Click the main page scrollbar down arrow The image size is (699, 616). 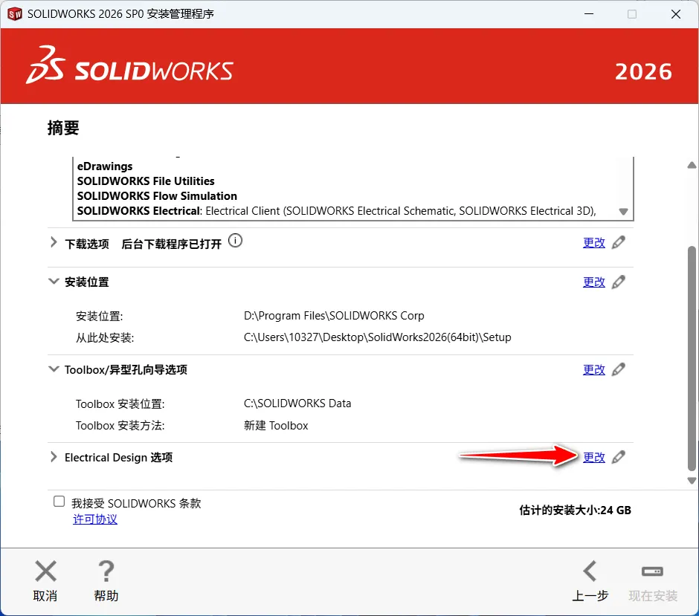[692, 481]
